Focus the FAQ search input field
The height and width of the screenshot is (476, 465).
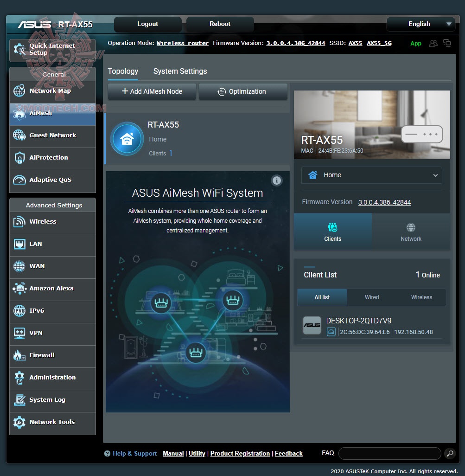[389, 454]
